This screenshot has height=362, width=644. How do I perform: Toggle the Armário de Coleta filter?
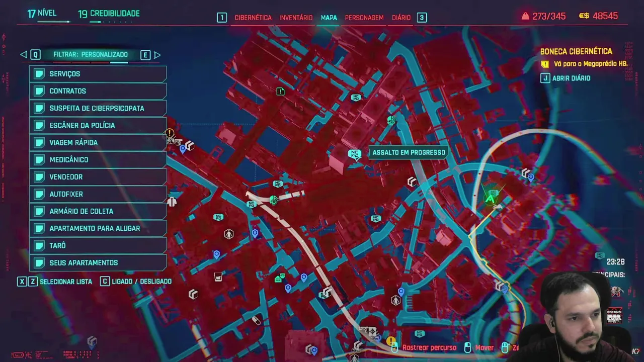(98, 211)
